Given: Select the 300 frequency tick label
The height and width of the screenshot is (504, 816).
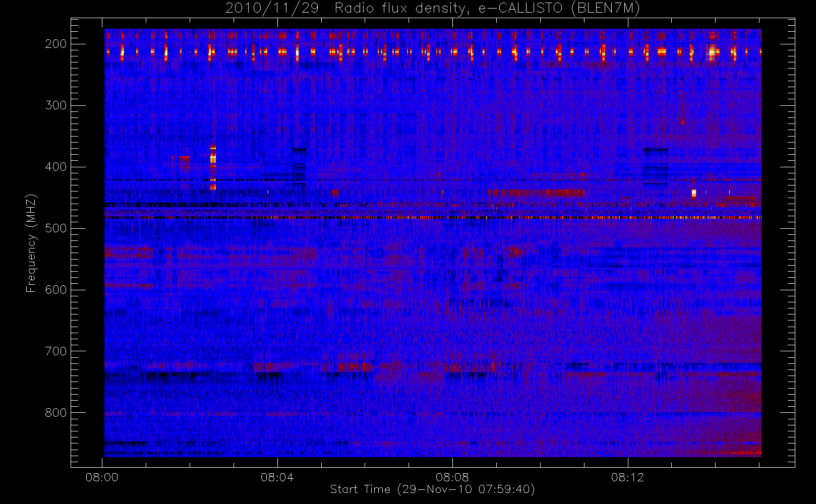Looking at the screenshot, I should pos(56,105).
